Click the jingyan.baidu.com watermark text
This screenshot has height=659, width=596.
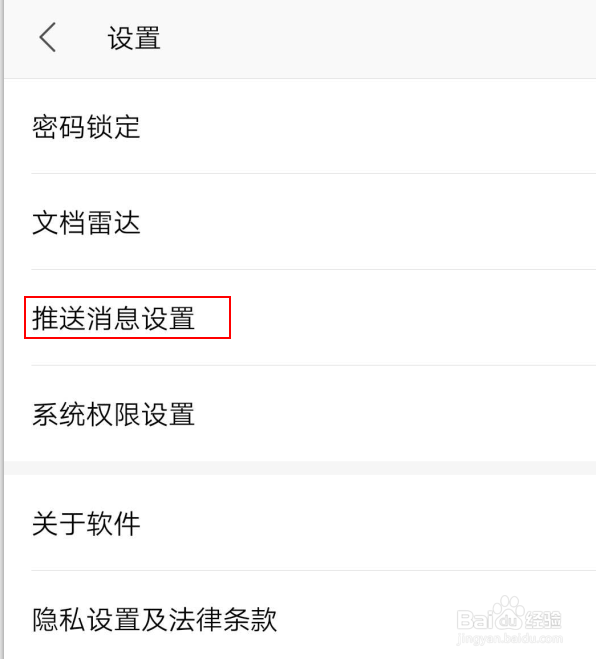click(509, 639)
